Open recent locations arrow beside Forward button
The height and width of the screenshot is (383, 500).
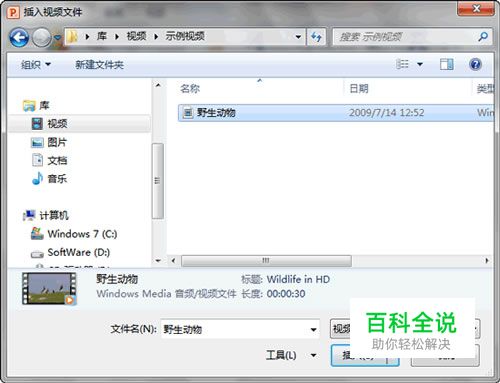click(57, 38)
